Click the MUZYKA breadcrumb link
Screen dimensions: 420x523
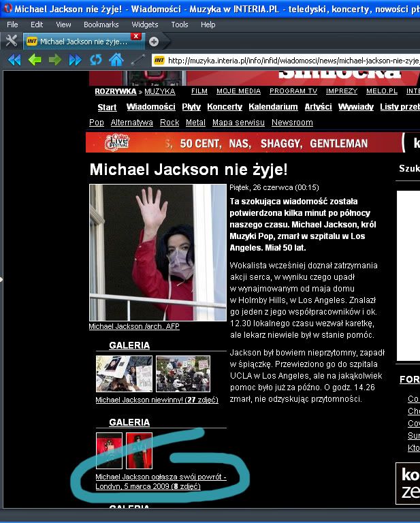[160, 91]
